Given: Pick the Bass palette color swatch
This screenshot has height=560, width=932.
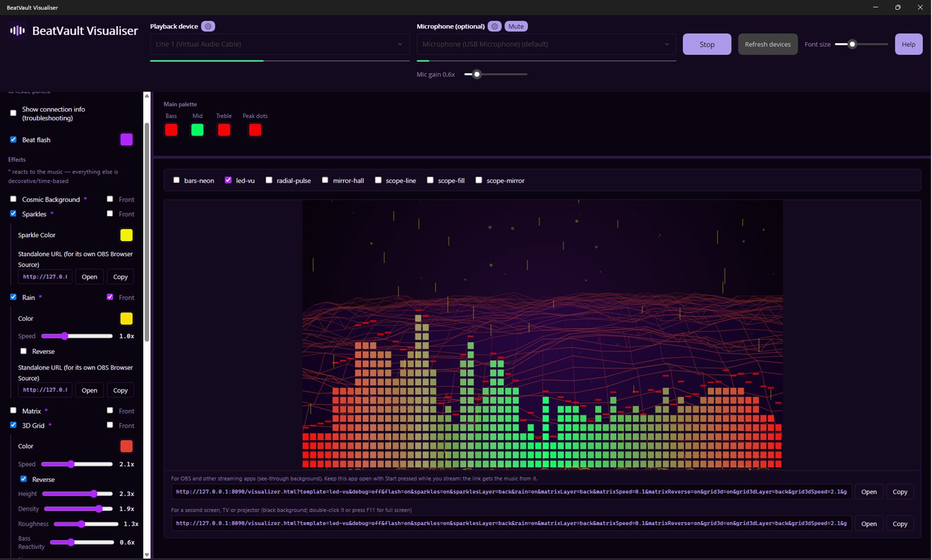Looking at the screenshot, I should coord(171,130).
